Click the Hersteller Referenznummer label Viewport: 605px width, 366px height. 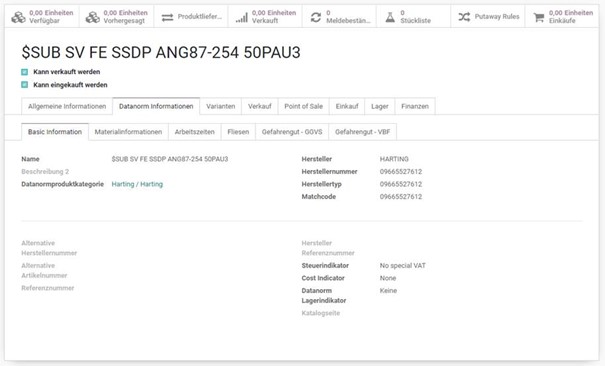pos(328,248)
